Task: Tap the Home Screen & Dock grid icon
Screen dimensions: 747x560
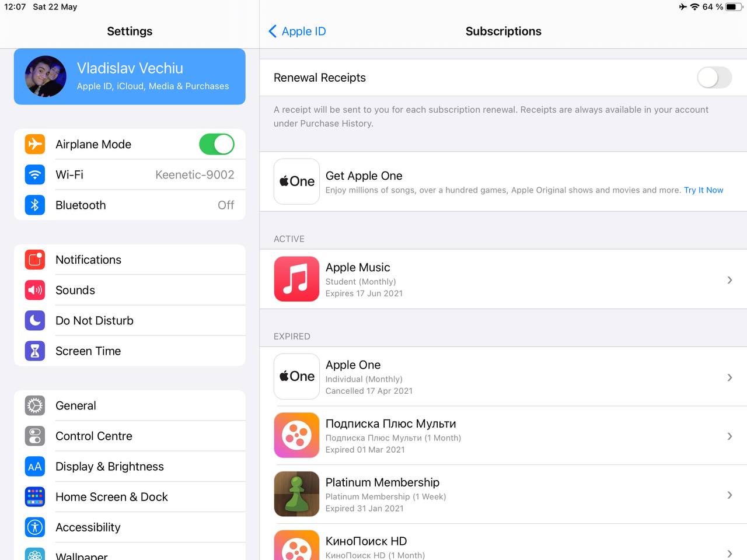Action: [35, 496]
